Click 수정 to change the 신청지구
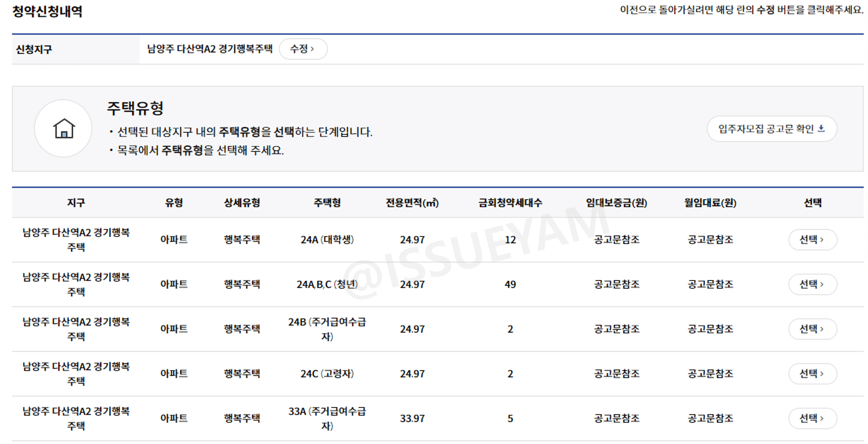 pos(303,49)
